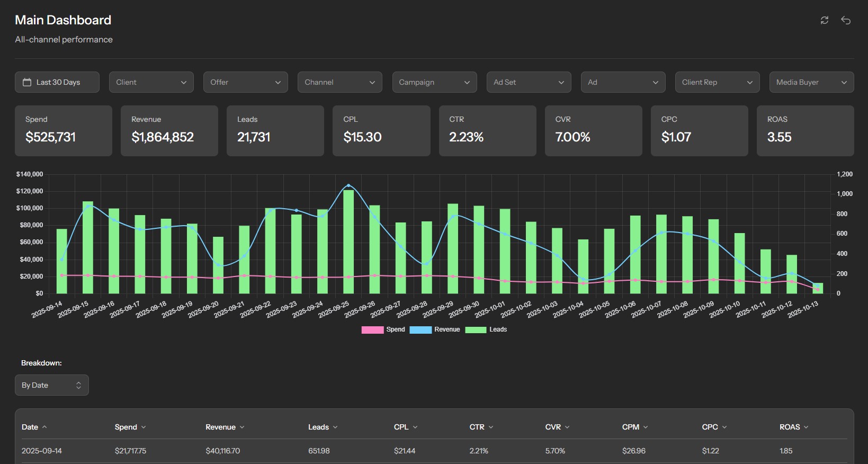
Task: Sort table by CVR column header
Action: pos(558,427)
